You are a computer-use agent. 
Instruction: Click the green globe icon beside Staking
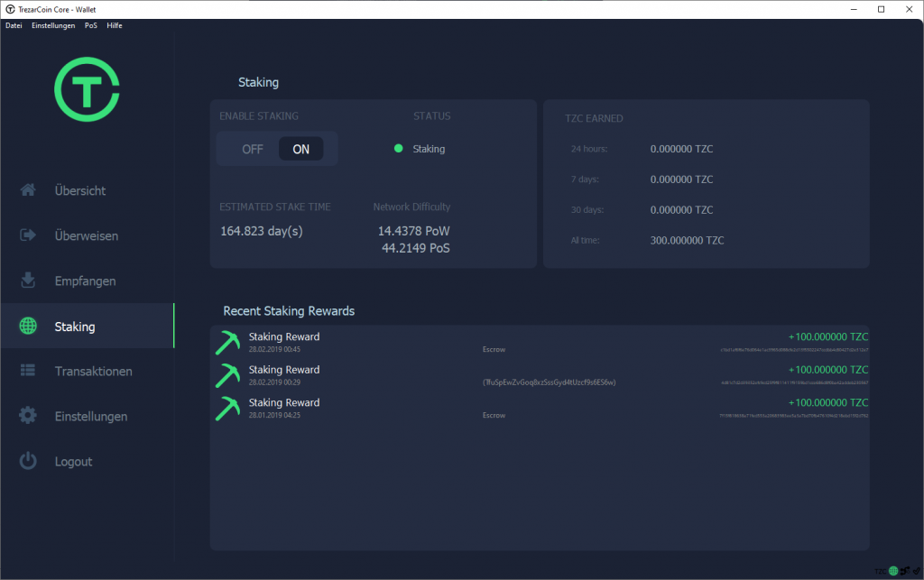click(x=28, y=326)
